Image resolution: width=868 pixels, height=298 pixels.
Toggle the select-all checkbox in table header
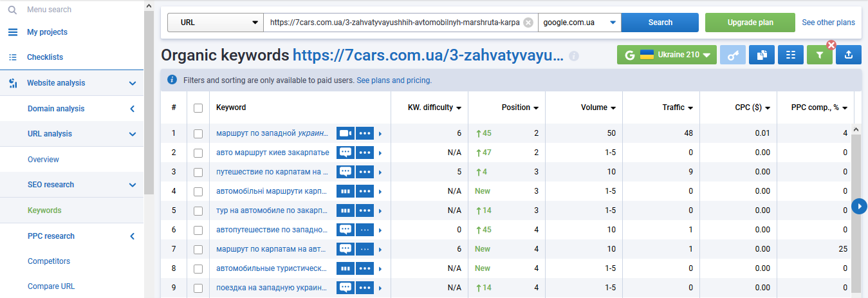click(198, 108)
